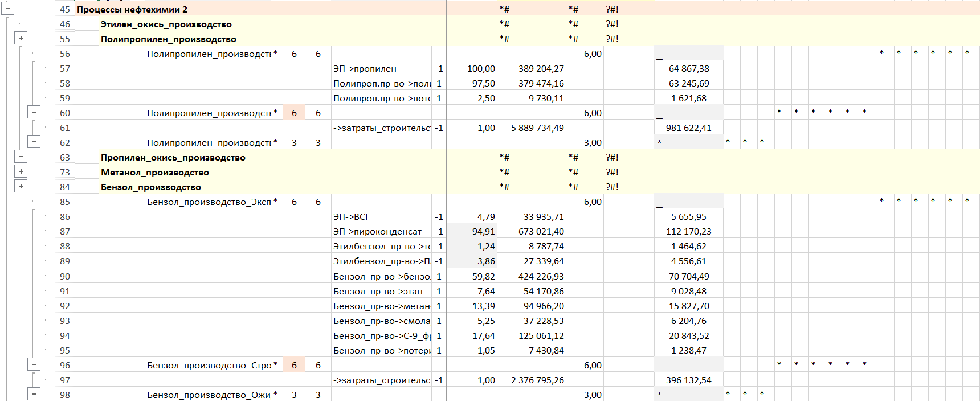Collapse the outline group at row 45
The height and width of the screenshot is (402, 980).
click(8, 9)
